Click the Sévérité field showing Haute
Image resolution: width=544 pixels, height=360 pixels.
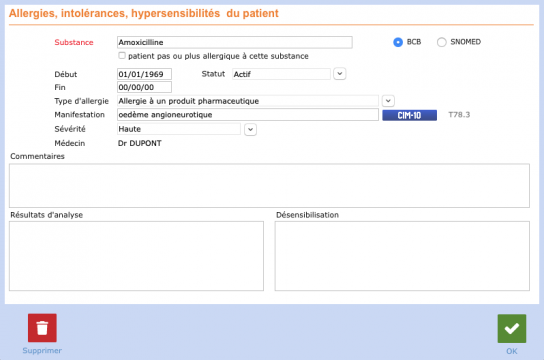(179, 129)
